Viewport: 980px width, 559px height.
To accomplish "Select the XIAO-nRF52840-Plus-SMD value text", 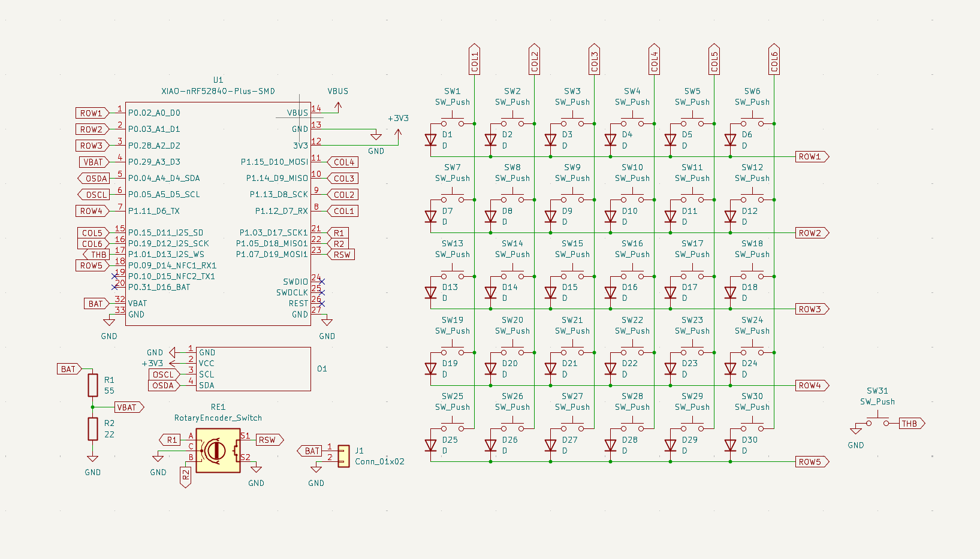I will pos(218,91).
